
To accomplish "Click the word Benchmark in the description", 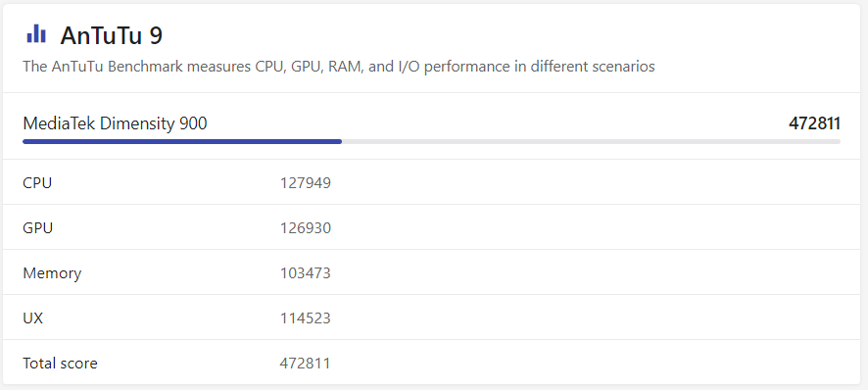I will pos(145,67).
